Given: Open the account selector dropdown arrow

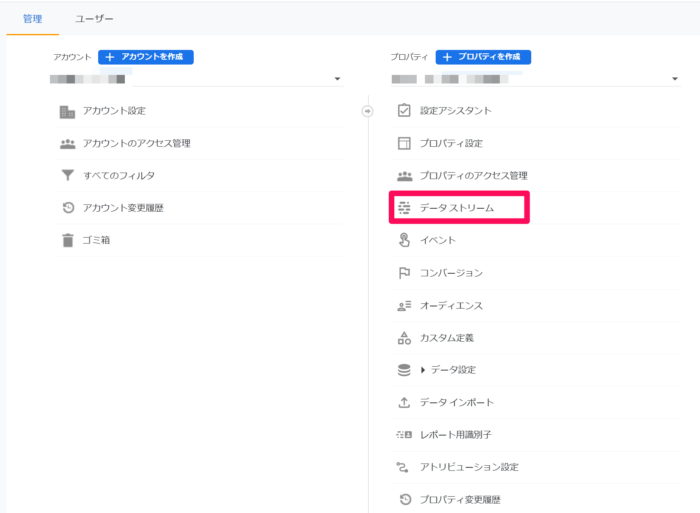Looking at the screenshot, I should pos(338,79).
